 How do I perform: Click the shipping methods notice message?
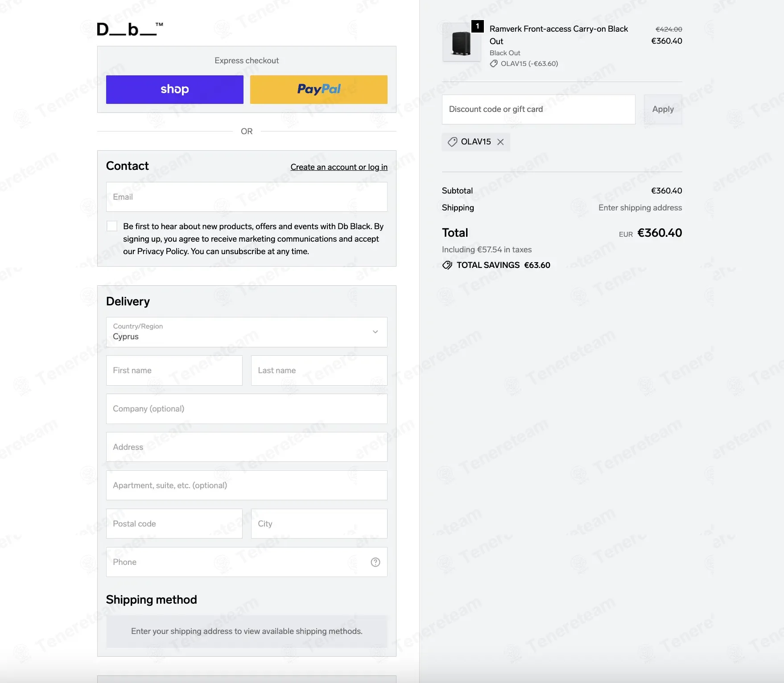pyautogui.click(x=247, y=631)
